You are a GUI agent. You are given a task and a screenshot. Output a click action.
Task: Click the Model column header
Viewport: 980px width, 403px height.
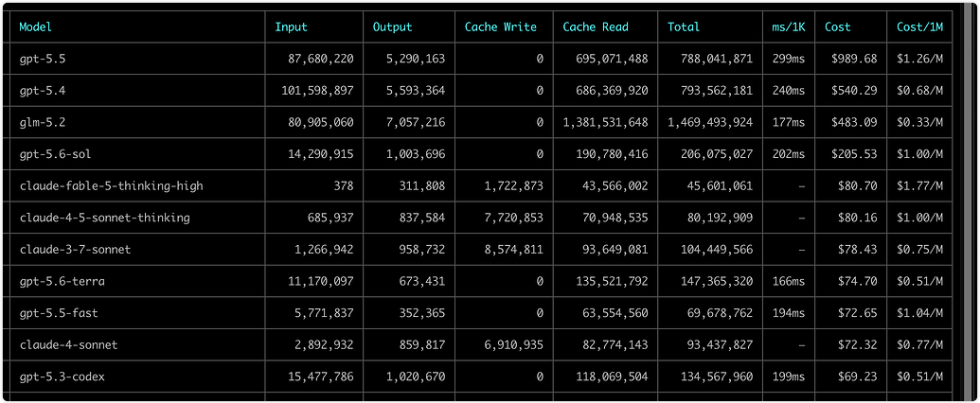36,26
